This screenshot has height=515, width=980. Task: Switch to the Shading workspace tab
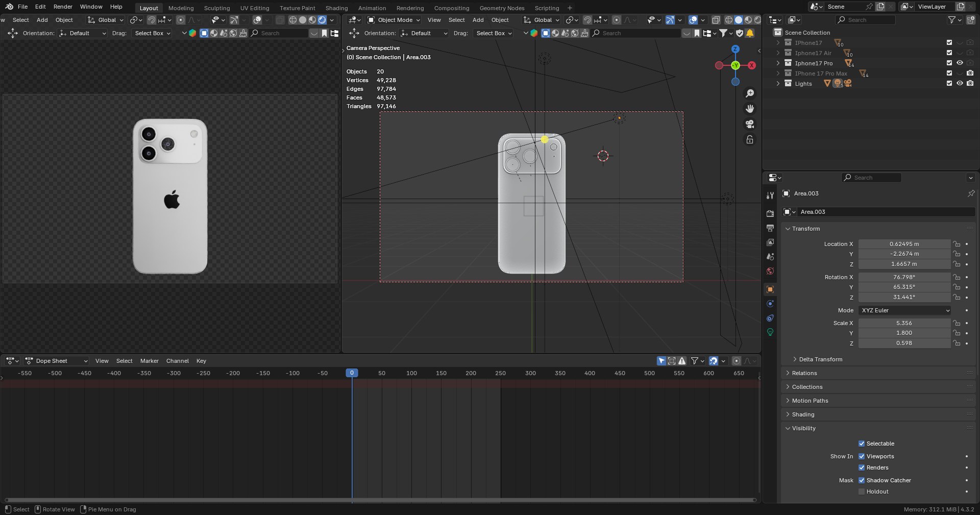tap(336, 8)
